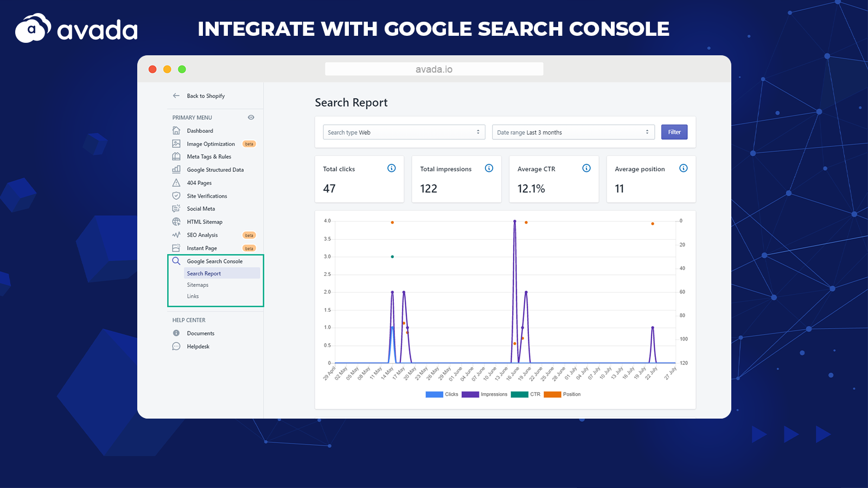This screenshot has height=488, width=868.
Task: Click the Image Optimization picture icon
Action: pyautogui.click(x=176, y=144)
